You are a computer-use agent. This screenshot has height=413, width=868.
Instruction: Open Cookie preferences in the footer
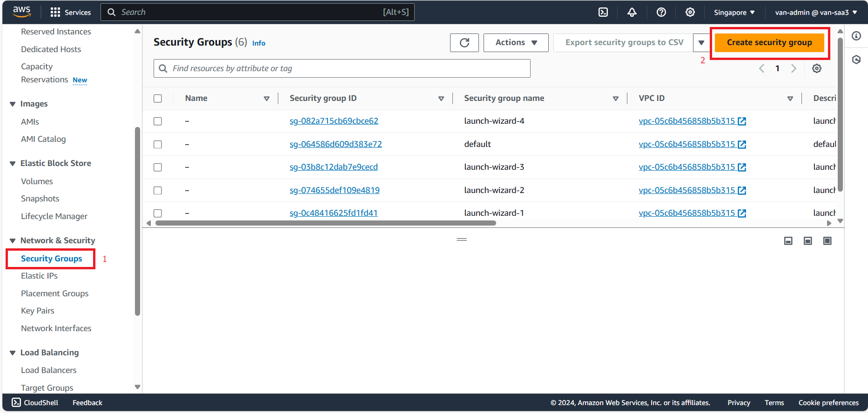coord(828,403)
